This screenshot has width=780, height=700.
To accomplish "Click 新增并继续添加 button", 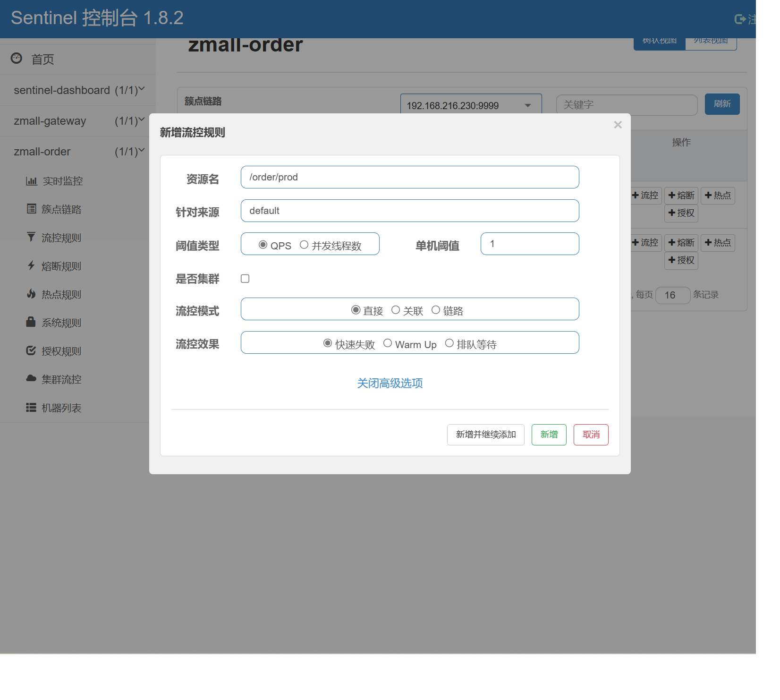I will click(x=486, y=435).
